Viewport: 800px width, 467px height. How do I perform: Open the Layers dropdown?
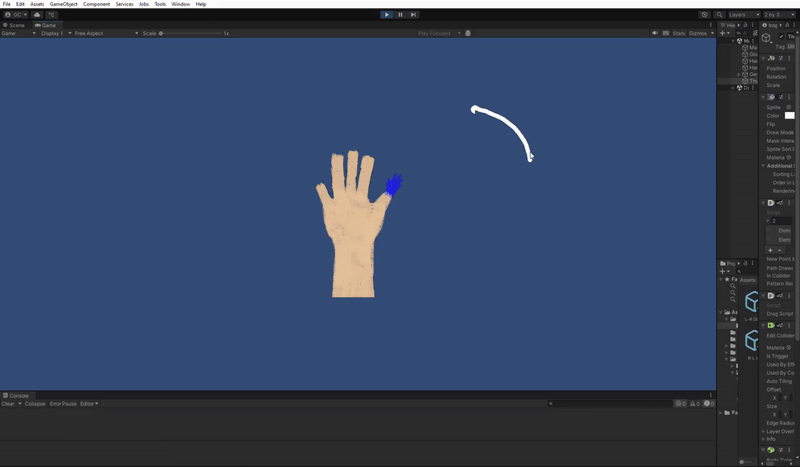pyautogui.click(x=744, y=15)
